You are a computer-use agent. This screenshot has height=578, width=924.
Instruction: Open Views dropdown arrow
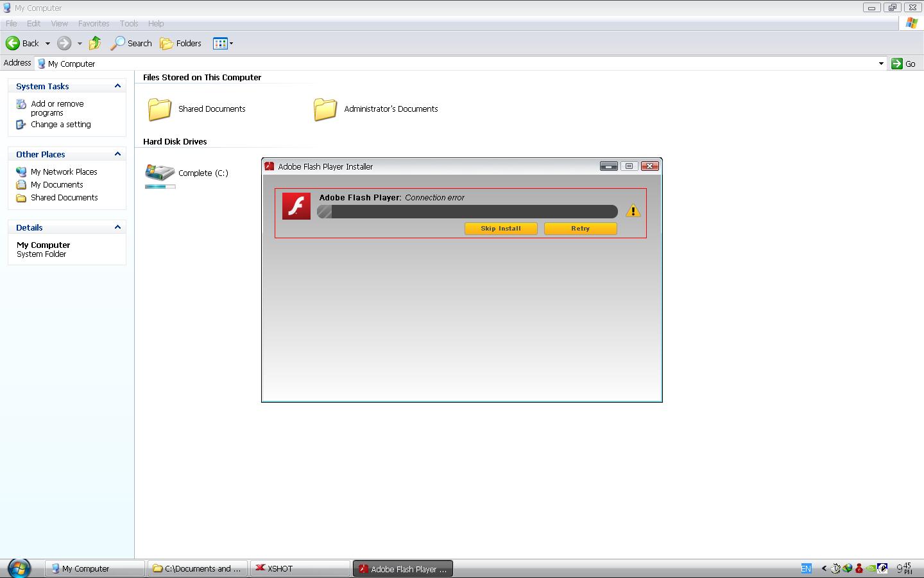231,44
